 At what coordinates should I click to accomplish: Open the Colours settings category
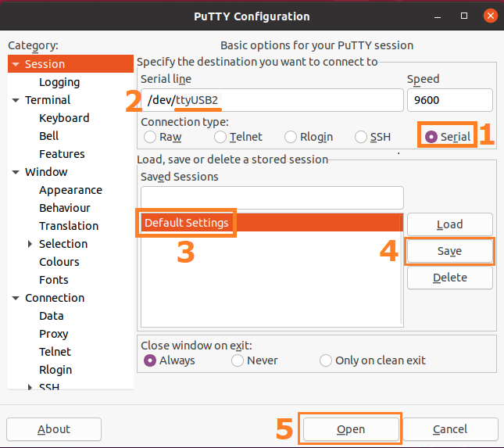click(59, 262)
